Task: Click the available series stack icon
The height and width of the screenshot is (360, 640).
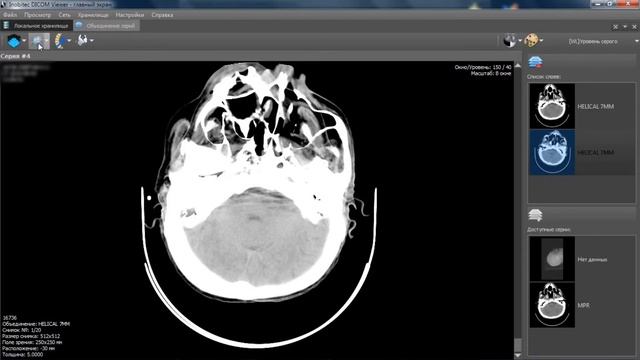Action: coord(535,215)
